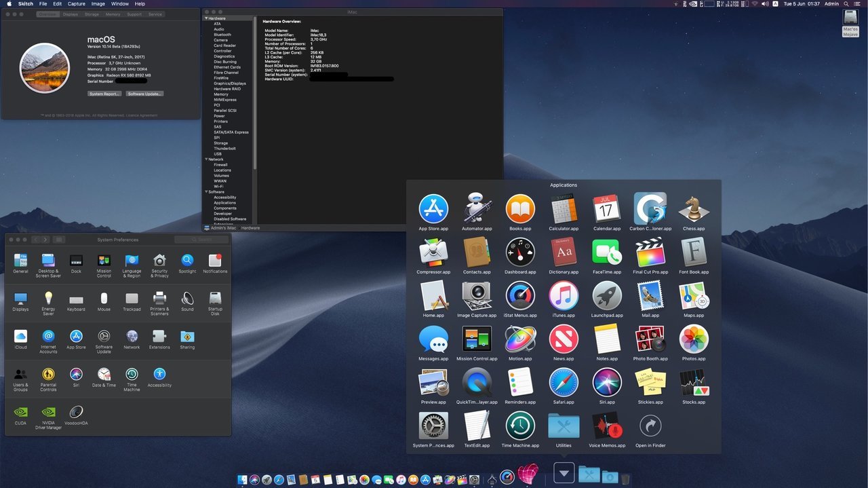Viewport: 868px width, 488px height.
Task: Select Bluetooth in System Information sidebar
Action: [x=222, y=35]
